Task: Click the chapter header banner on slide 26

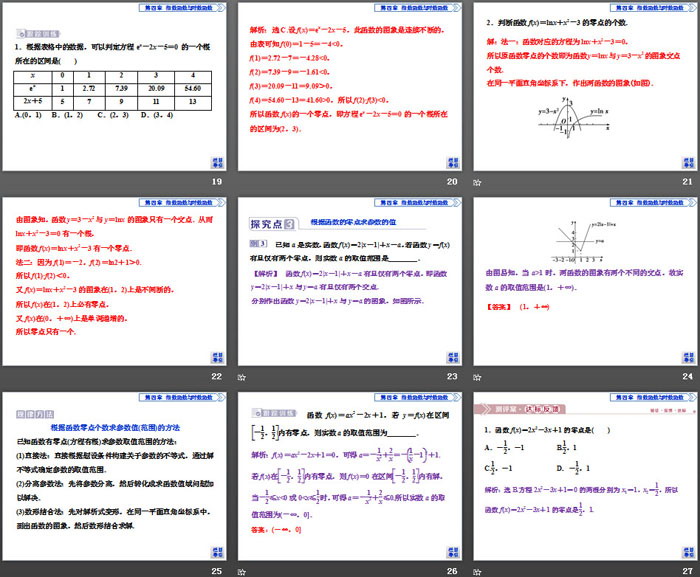Action: [x=418, y=397]
